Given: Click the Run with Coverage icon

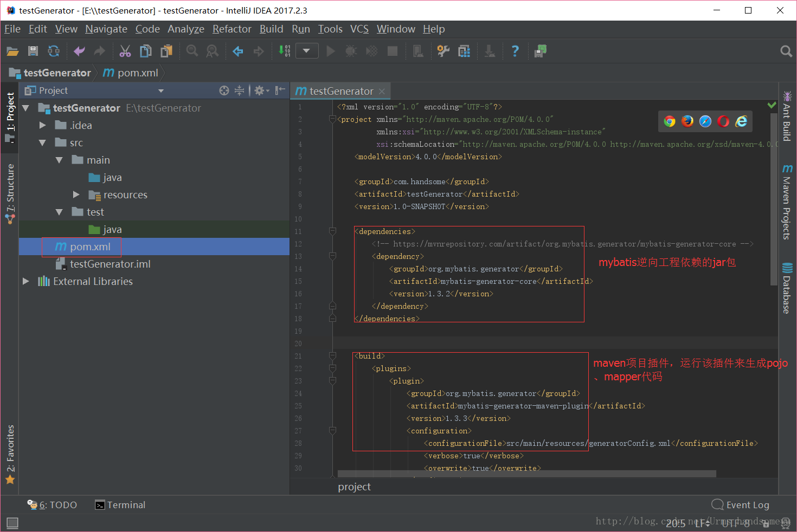Looking at the screenshot, I should [x=372, y=51].
